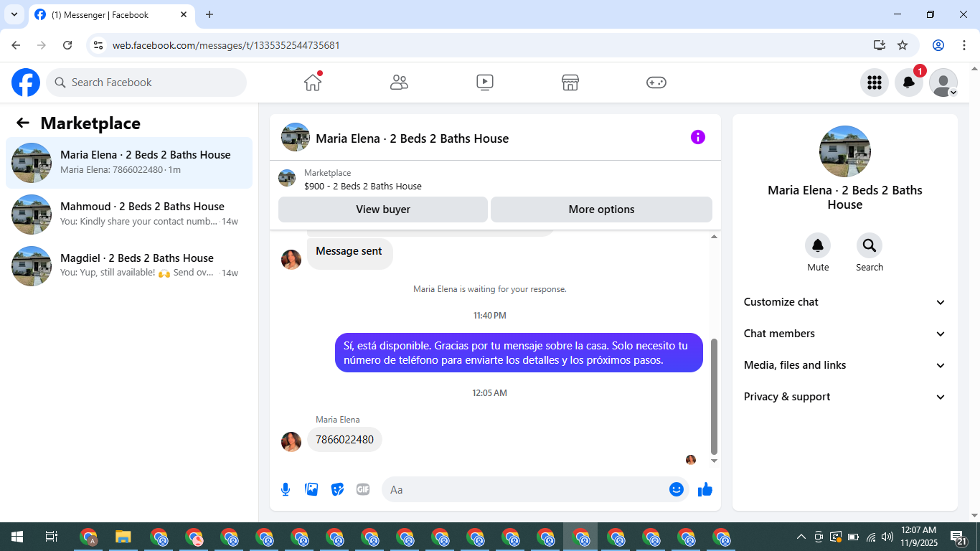Choose a GIF icon in composer

363,489
